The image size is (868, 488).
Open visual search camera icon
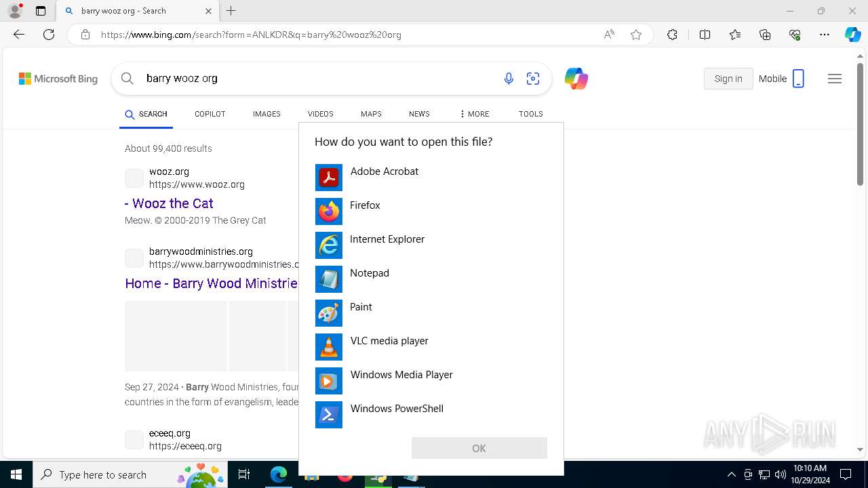(x=533, y=79)
